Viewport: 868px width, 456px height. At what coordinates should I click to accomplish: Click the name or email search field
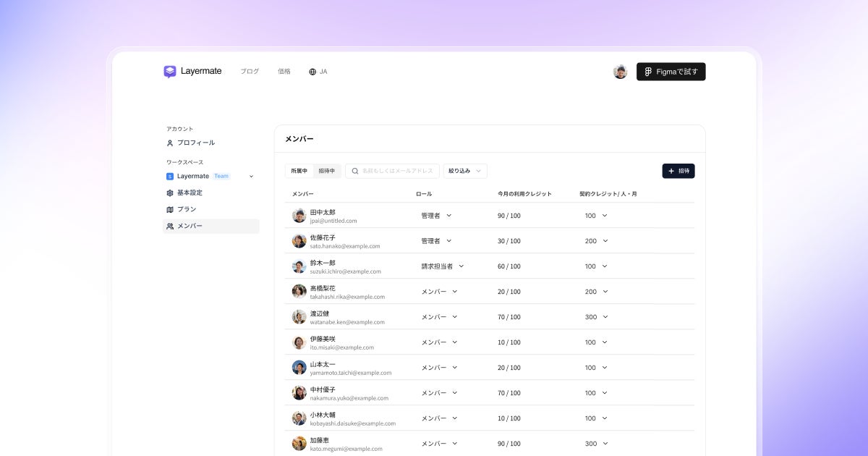392,171
